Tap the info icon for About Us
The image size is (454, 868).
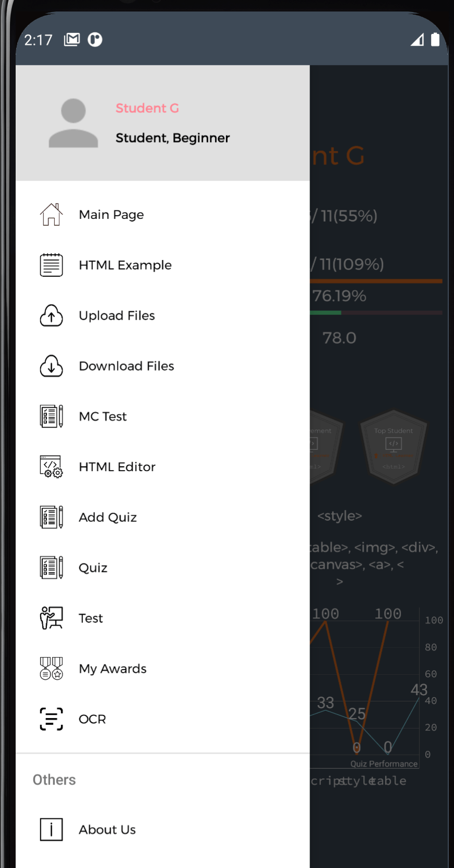(51, 829)
